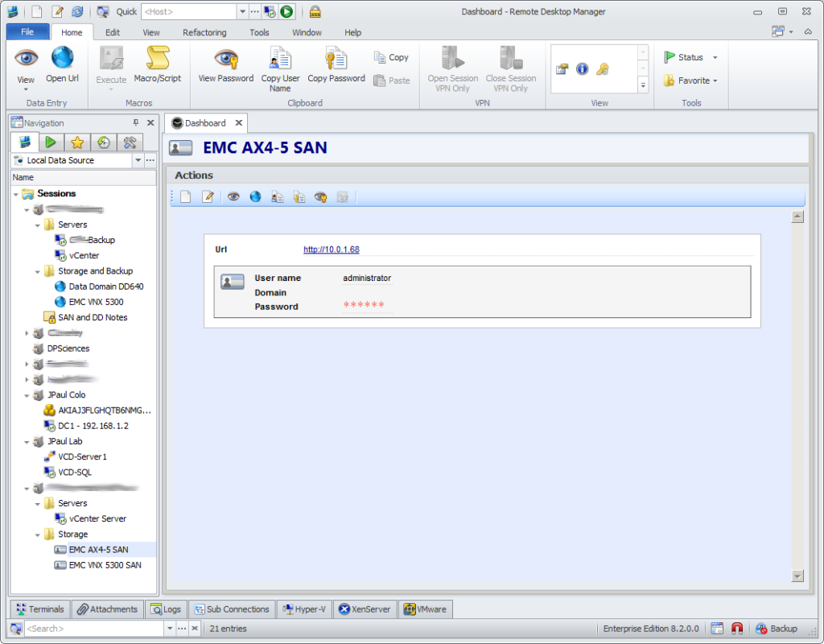Open the XenServer bottom tab
824x644 pixels.
[365, 609]
